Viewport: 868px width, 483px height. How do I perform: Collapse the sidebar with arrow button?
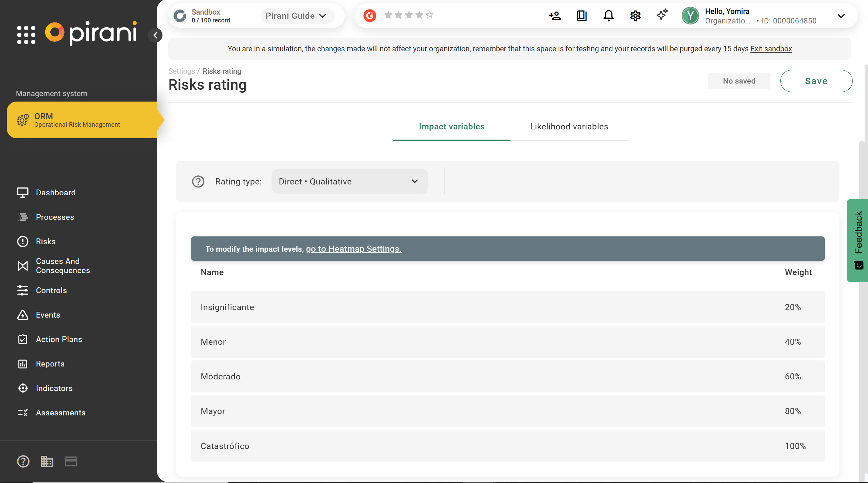coord(155,35)
